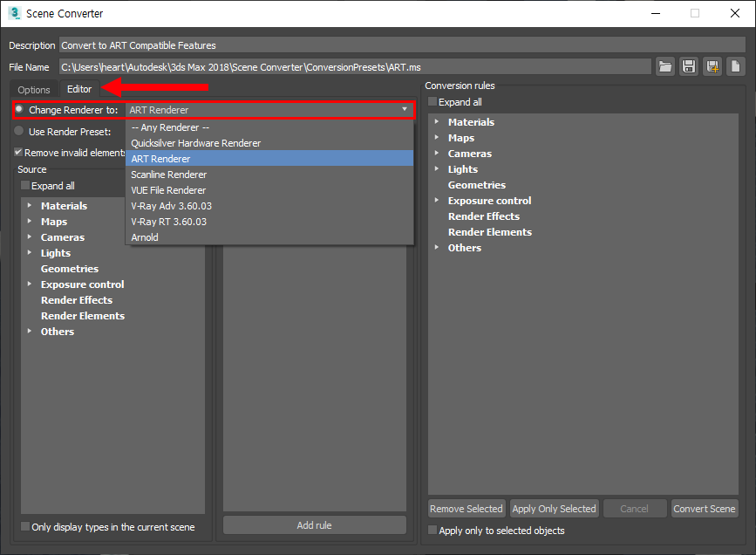Choose Arnold renderer option
Image resolution: width=756 pixels, height=555 pixels.
click(269, 237)
